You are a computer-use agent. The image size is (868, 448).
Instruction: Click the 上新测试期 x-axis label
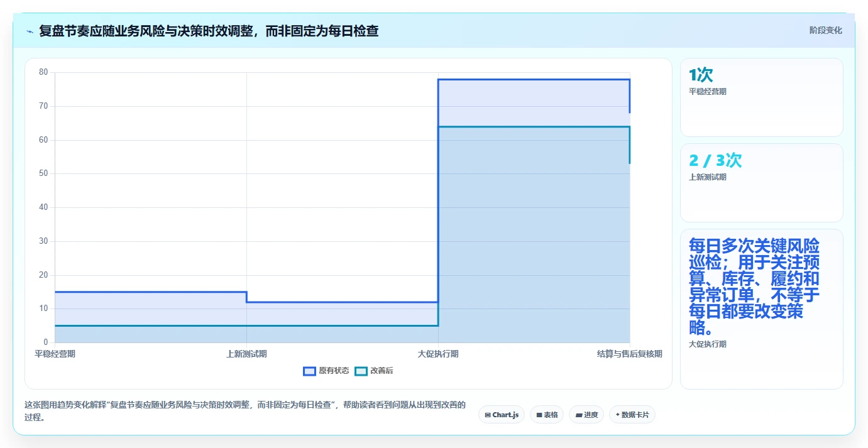pos(246,354)
